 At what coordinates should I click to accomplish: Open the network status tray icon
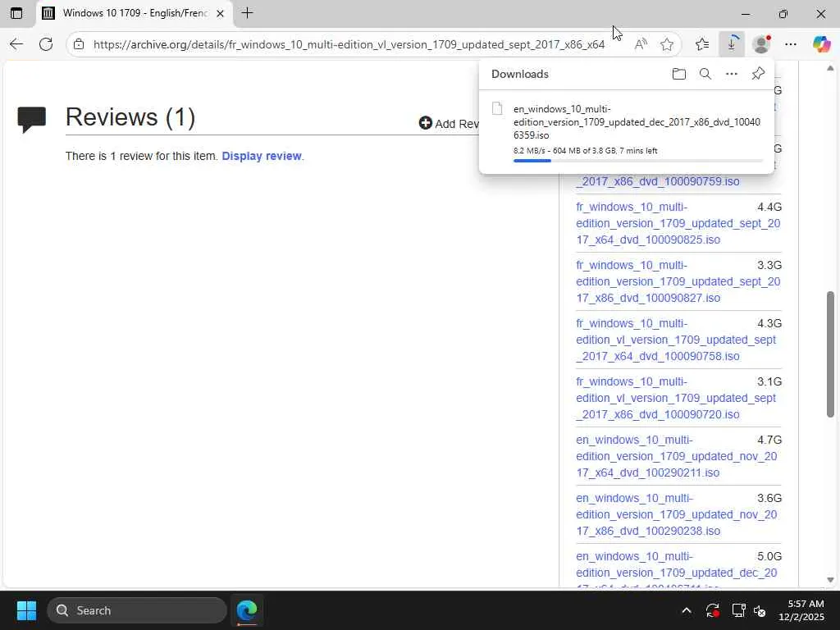[738, 610]
